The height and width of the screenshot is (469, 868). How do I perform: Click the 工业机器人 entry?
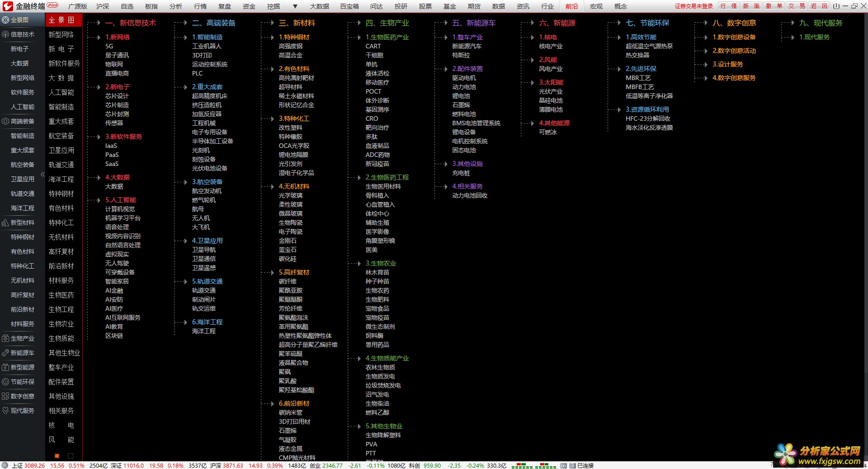pyautogui.click(x=207, y=46)
